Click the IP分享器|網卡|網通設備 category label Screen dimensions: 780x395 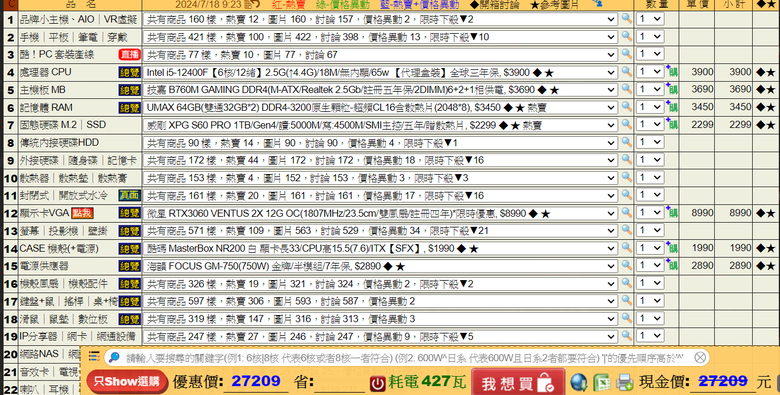(77, 336)
